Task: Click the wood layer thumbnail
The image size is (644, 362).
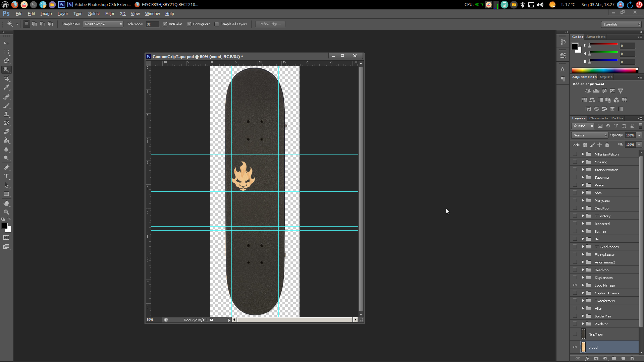Action: [x=583, y=347]
